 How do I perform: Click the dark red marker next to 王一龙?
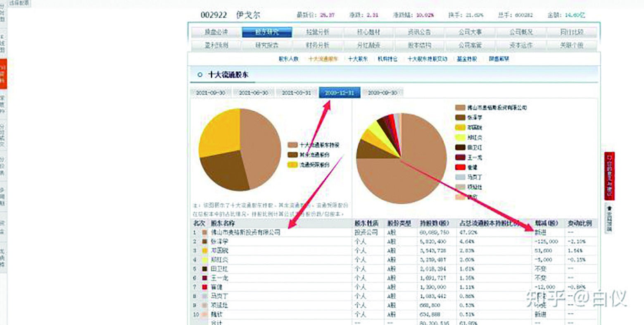459,158
